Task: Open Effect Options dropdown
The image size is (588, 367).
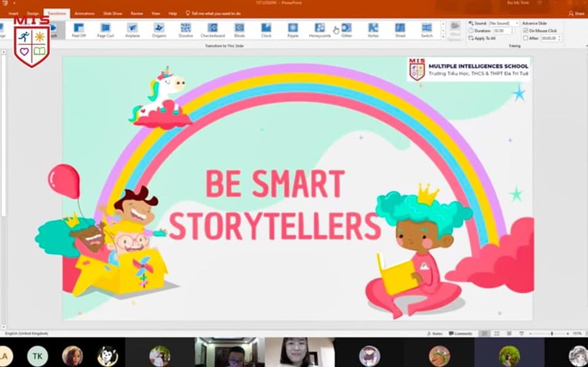Action: click(455, 31)
